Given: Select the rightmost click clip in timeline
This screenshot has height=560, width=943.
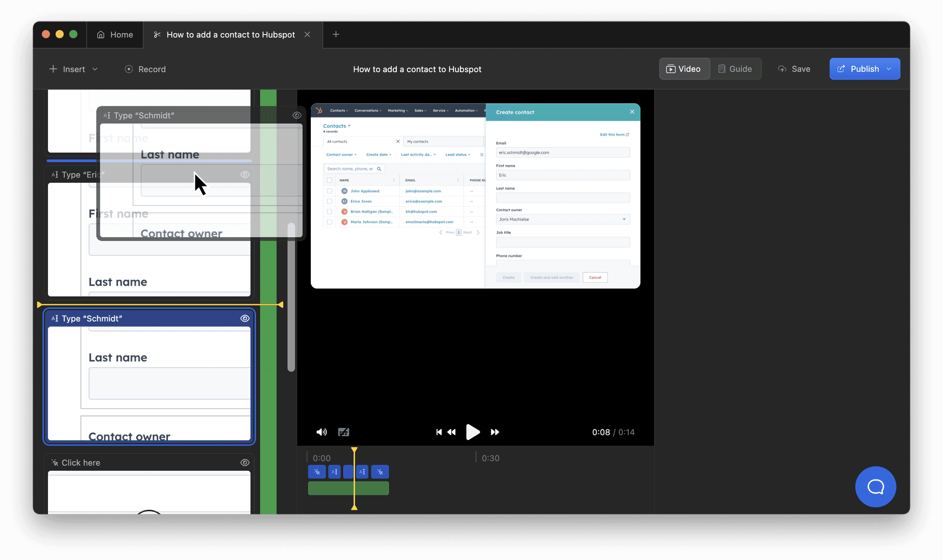Looking at the screenshot, I should pyautogui.click(x=380, y=472).
